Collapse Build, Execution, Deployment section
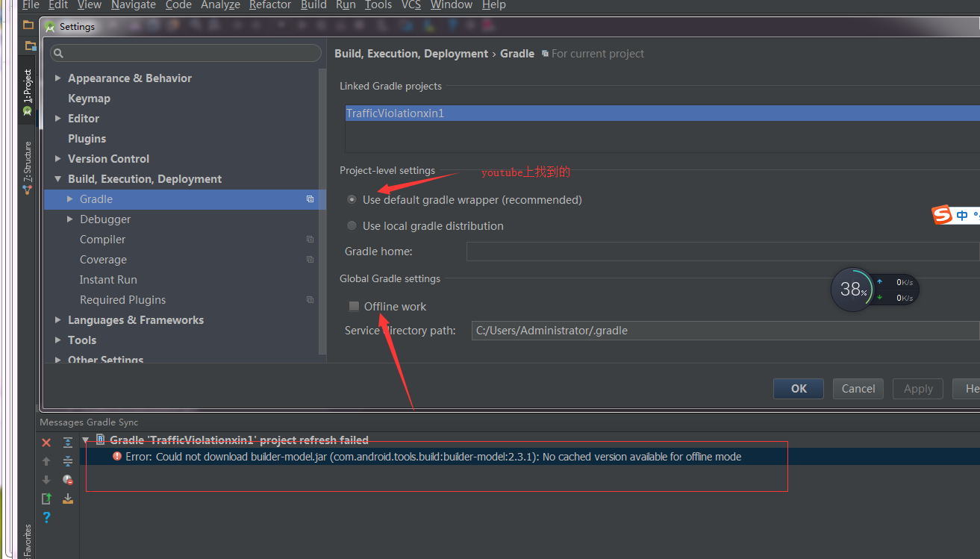The width and height of the screenshot is (980, 559). pos(58,179)
